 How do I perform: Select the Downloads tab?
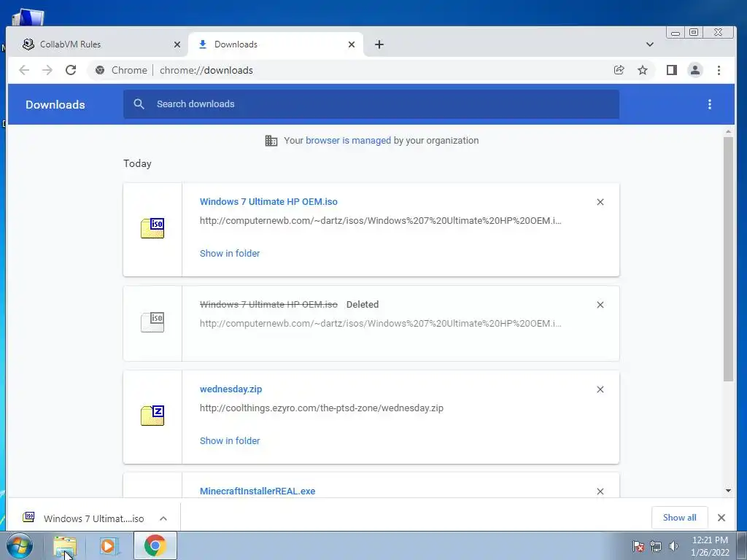[x=276, y=44]
